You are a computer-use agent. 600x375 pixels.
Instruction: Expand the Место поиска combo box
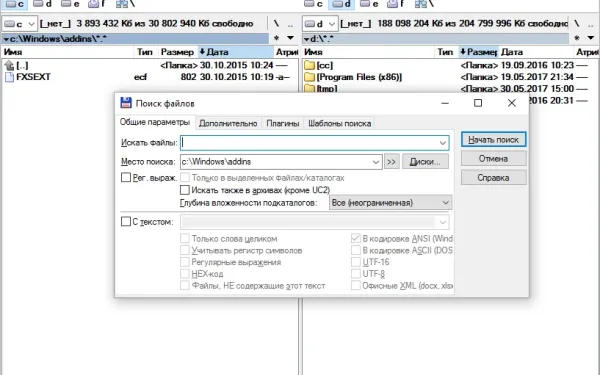[376, 162]
